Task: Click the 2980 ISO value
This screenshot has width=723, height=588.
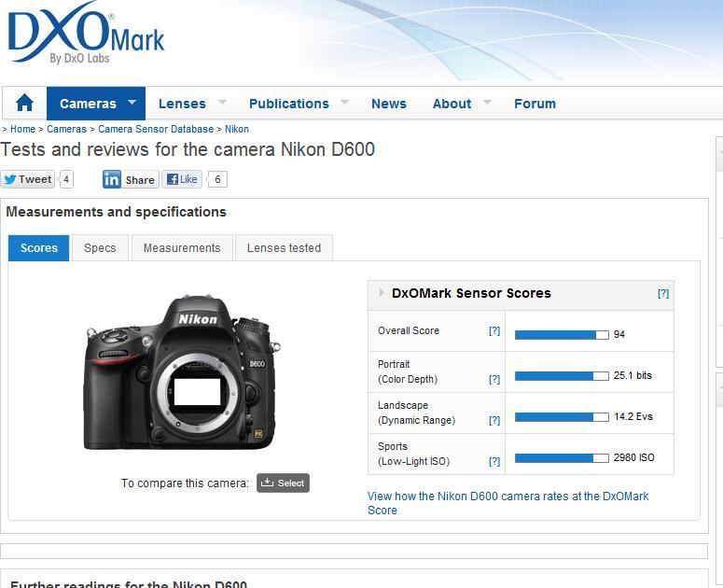Action: [x=633, y=457]
